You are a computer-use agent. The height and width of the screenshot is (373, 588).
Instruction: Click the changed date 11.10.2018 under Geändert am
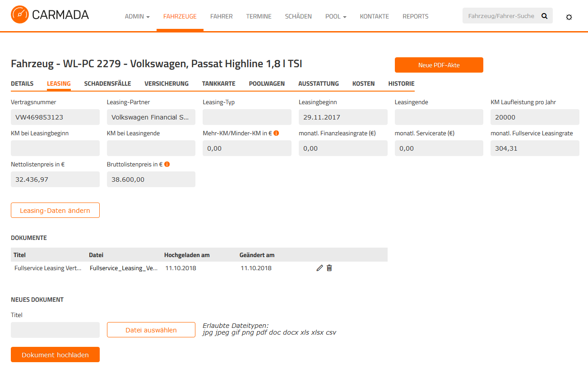(x=256, y=268)
